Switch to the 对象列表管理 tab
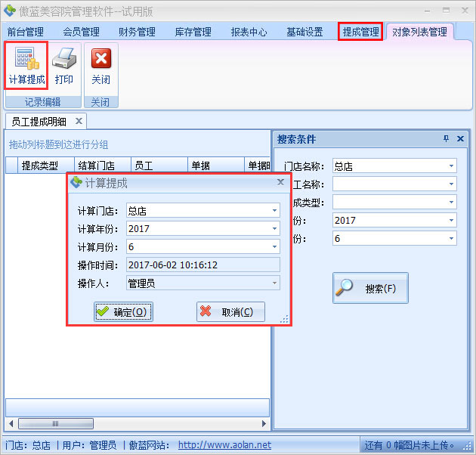This screenshot has width=476, height=455. tap(419, 32)
